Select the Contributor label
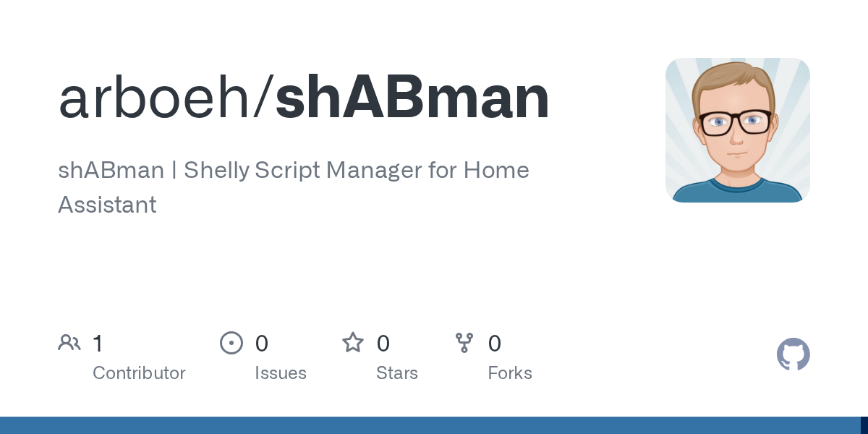Viewport: 868px width, 434px height. tap(139, 373)
